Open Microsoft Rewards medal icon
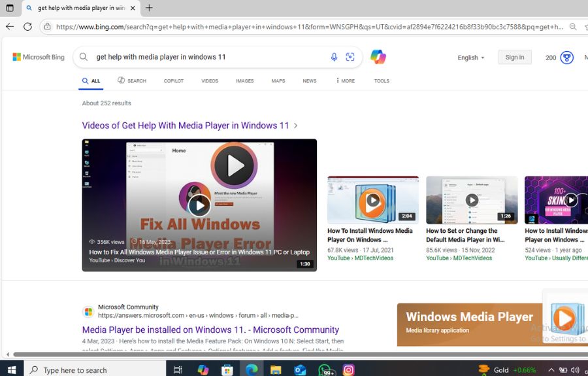This screenshot has width=588, height=376. [x=566, y=58]
